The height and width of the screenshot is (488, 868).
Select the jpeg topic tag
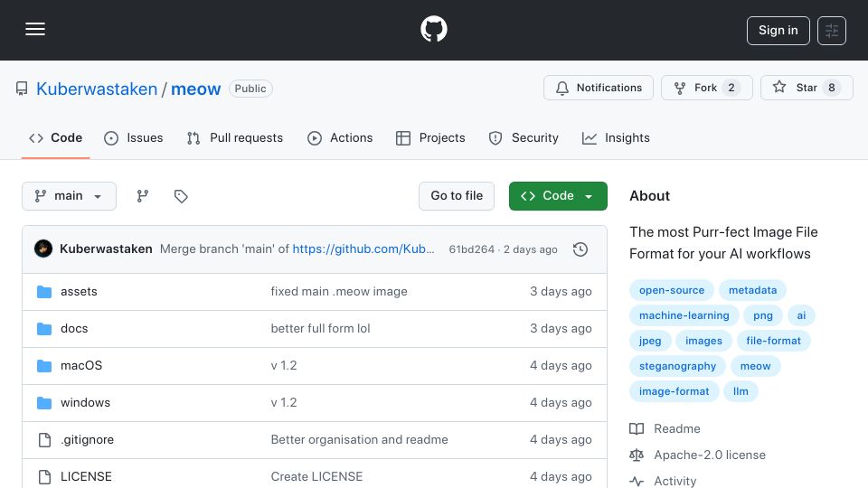[650, 341]
